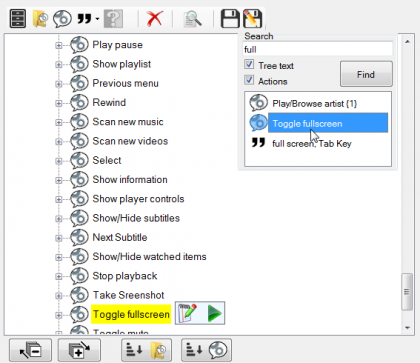The image size is (420, 363).
Task: Click the scrollbar up arrow
Action: (407, 42)
